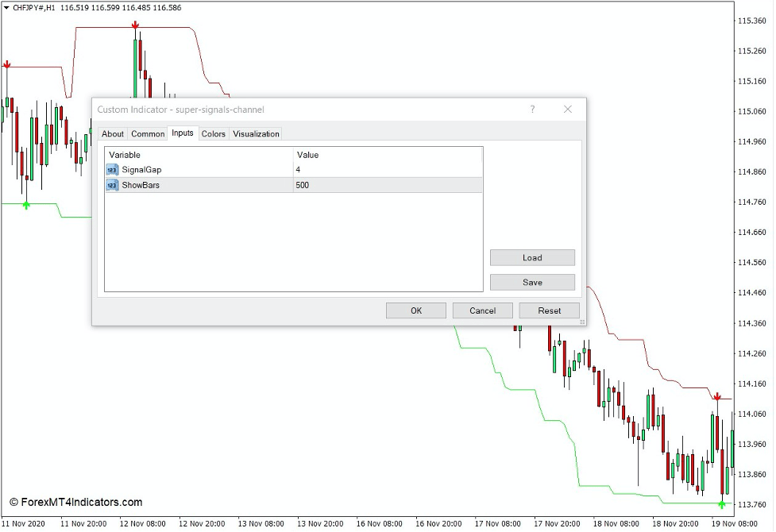Select the About tab
The width and height of the screenshot is (776, 532).
point(112,133)
